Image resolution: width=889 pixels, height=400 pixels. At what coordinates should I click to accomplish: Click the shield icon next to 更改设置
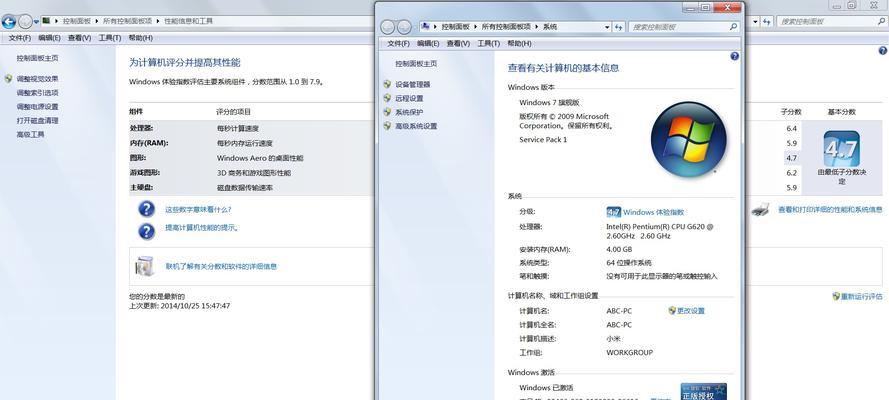[x=672, y=310]
